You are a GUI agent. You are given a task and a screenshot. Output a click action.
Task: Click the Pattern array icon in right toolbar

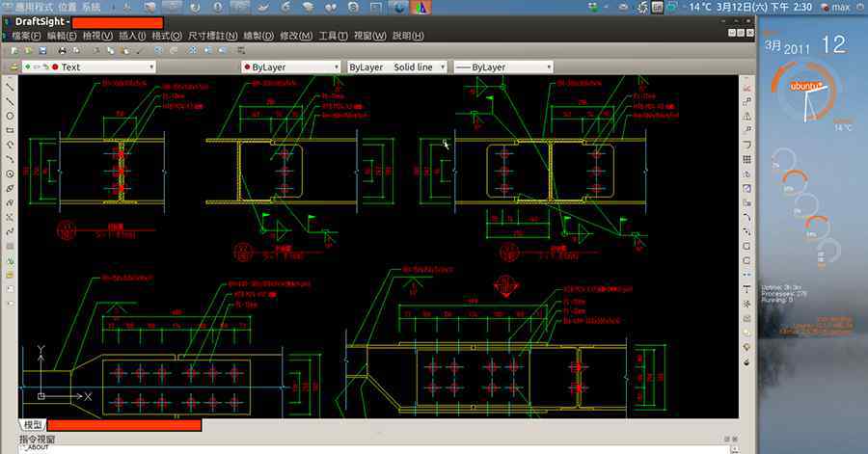(746, 159)
